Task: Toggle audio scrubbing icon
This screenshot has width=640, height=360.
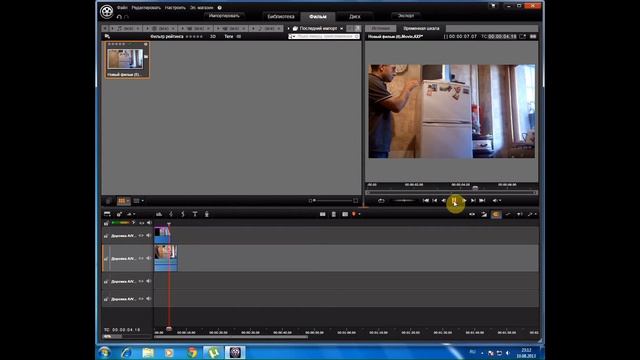Action: pos(520,214)
